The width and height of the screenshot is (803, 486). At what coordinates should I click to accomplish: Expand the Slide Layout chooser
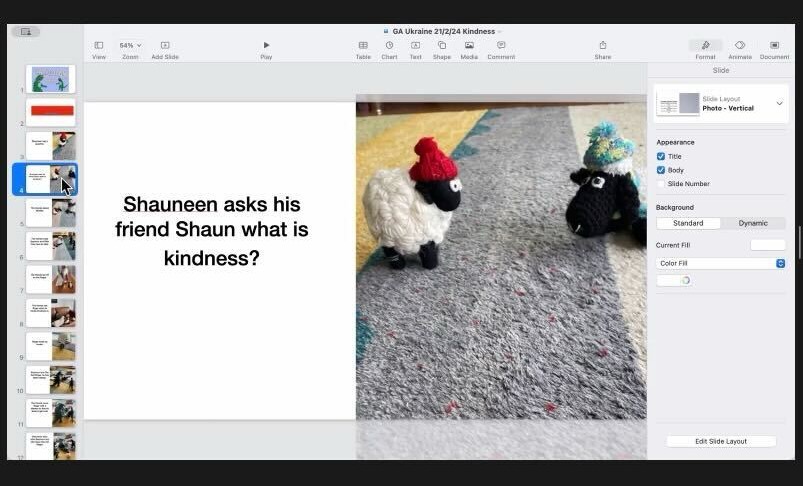779,103
